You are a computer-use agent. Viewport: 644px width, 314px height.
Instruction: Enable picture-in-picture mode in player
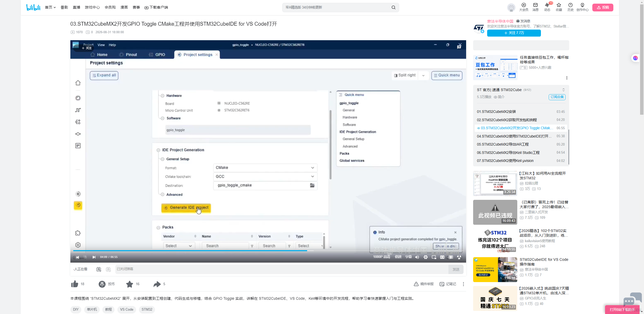click(434, 257)
